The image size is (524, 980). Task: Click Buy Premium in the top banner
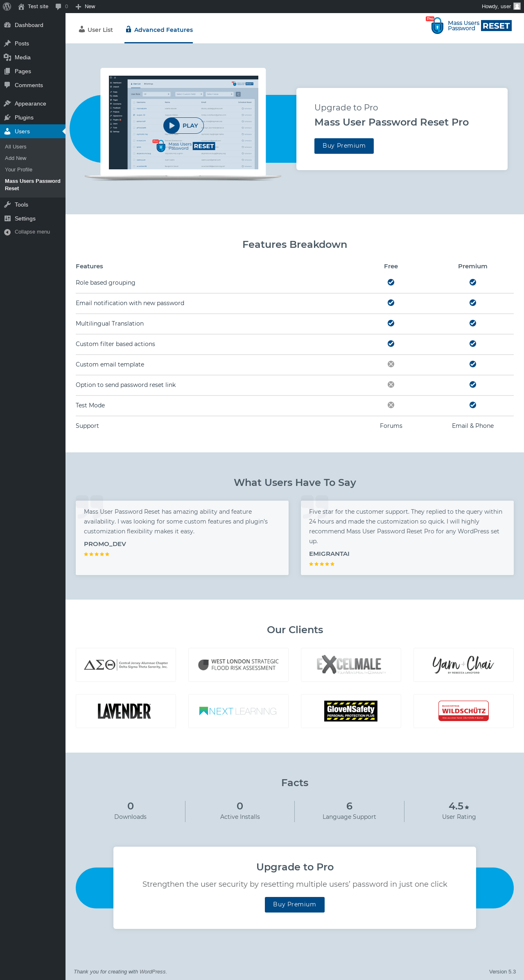[x=344, y=146]
